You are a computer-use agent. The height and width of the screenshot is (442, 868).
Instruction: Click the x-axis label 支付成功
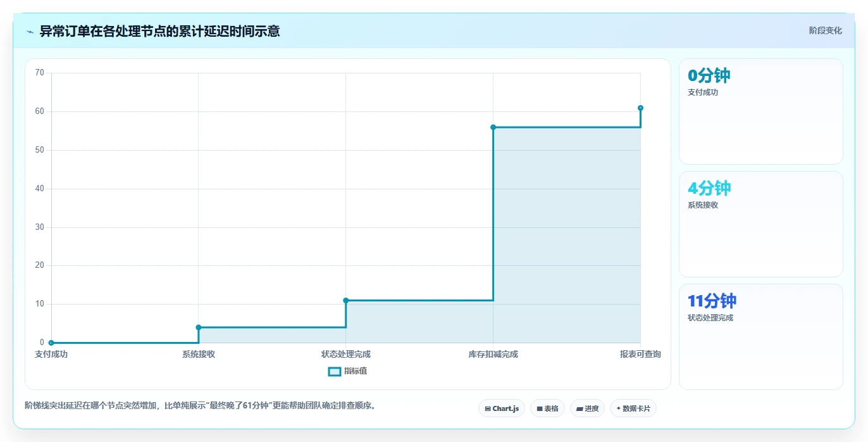pos(51,354)
